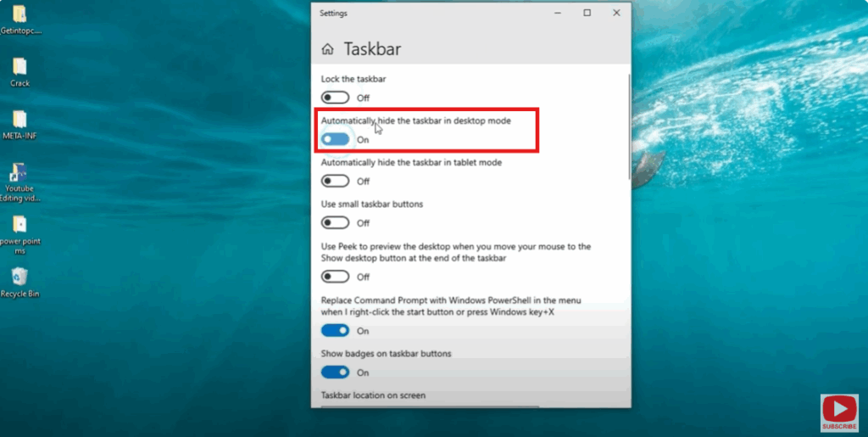
Task: Click the 'Lock the taskbar' label
Action: 353,79
